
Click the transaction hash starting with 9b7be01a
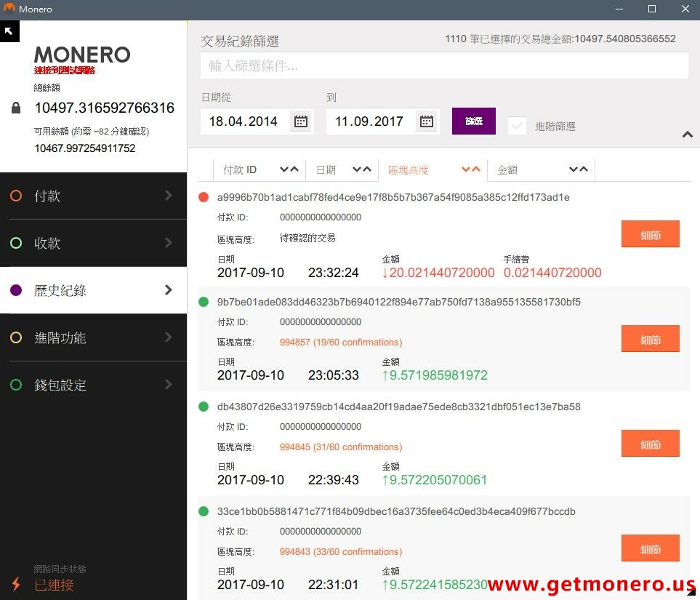click(398, 302)
